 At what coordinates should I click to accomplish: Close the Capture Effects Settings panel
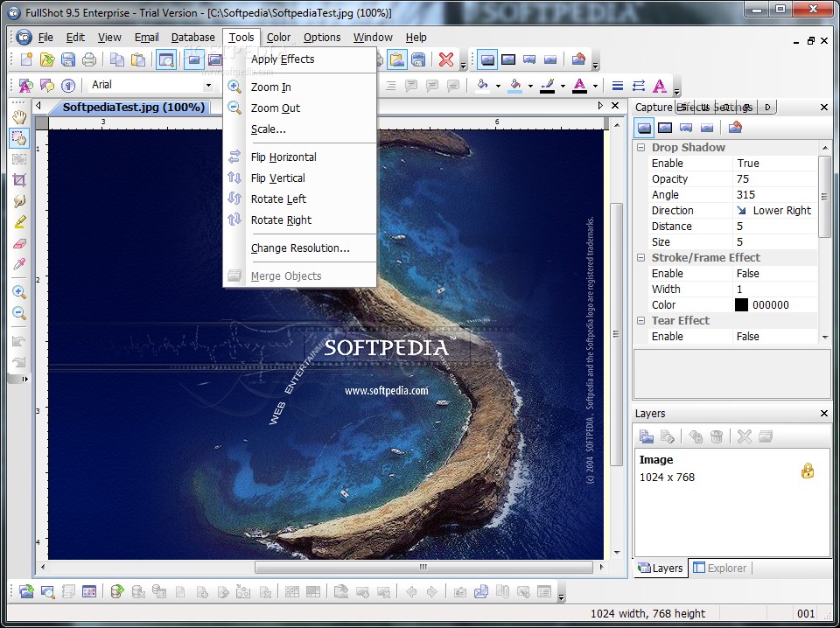824,108
